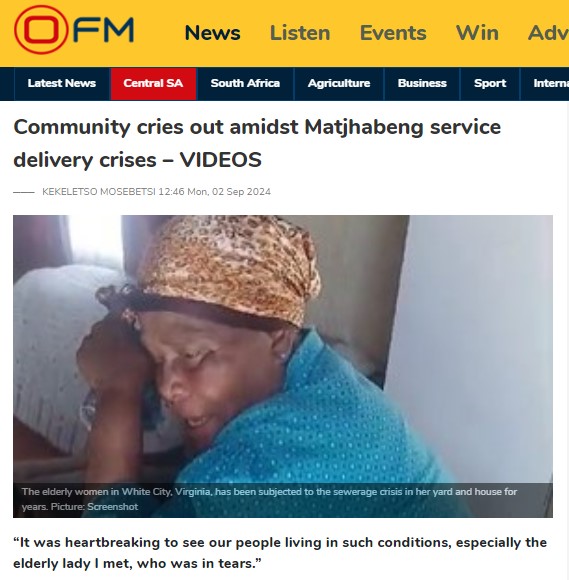This screenshot has height=580, width=569.
Task: Click the article headline about Matjhabeng
Action: (x=257, y=143)
